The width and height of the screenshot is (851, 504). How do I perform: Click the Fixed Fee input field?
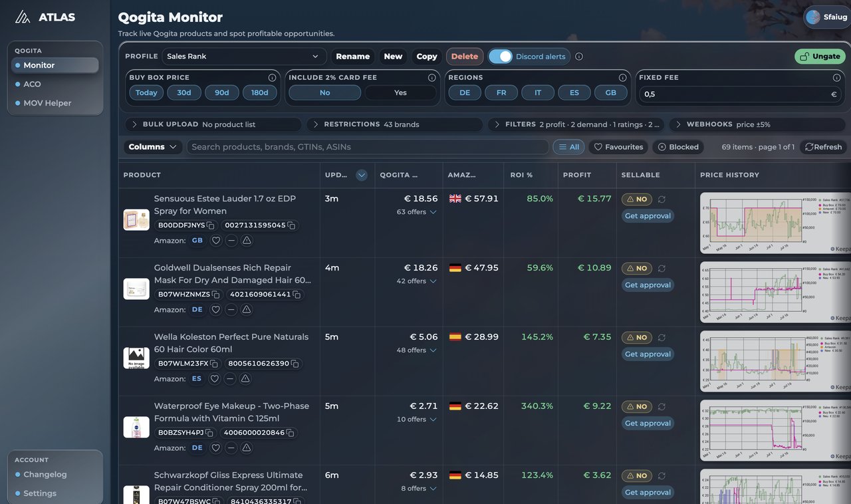(740, 94)
